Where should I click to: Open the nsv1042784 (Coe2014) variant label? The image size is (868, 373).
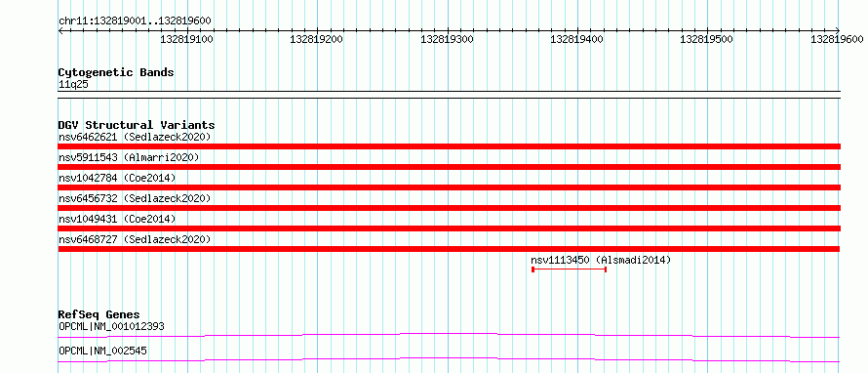(x=117, y=178)
